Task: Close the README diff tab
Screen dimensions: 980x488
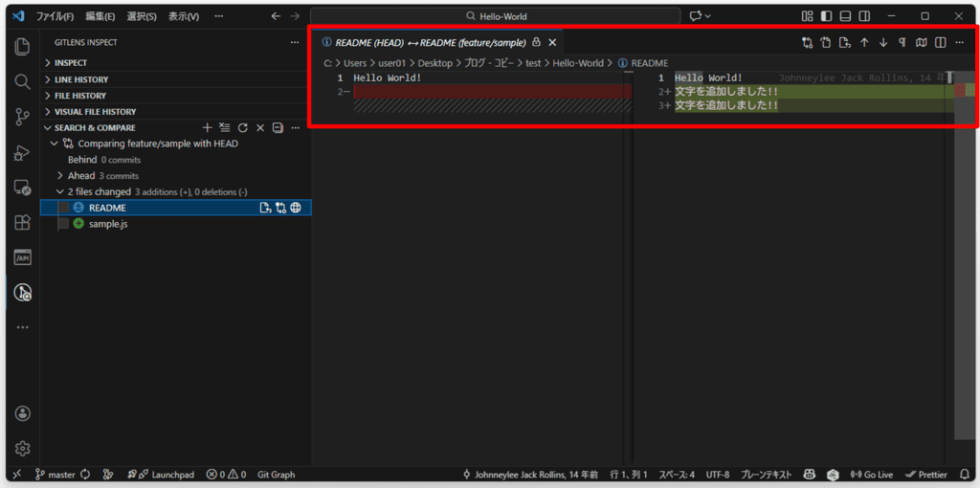Action: tap(552, 42)
